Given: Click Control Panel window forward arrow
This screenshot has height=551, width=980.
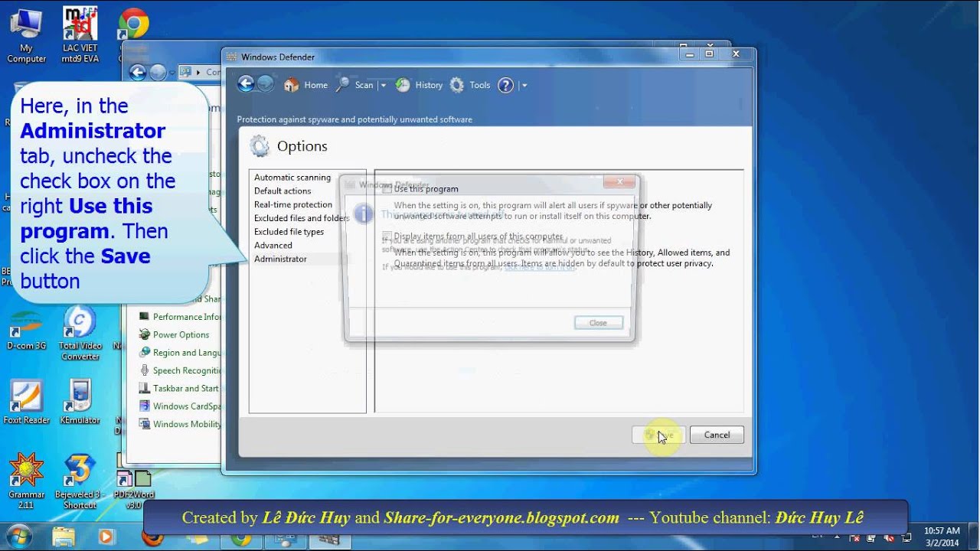Looking at the screenshot, I should tap(158, 73).
